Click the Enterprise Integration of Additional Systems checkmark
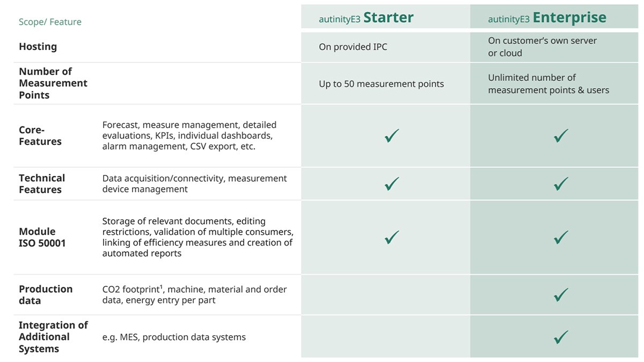This screenshot has width=644, height=362. coord(561,337)
